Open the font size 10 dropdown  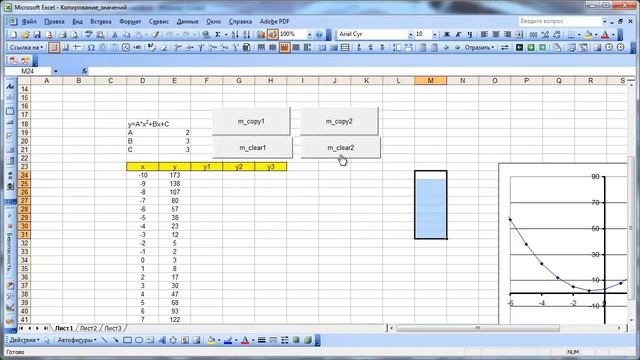(434, 35)
